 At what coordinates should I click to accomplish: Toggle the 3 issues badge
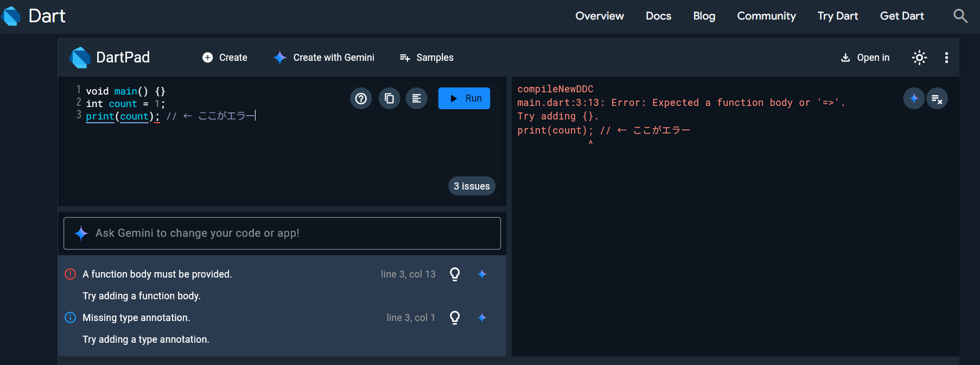pos(472,186)
